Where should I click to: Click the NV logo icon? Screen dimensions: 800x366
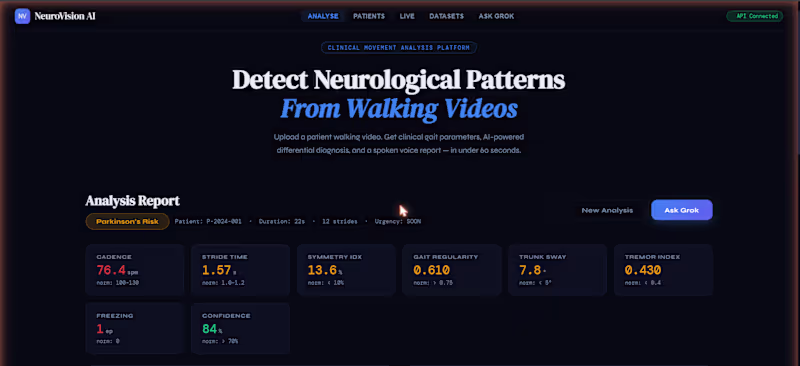tap(22, 16)
